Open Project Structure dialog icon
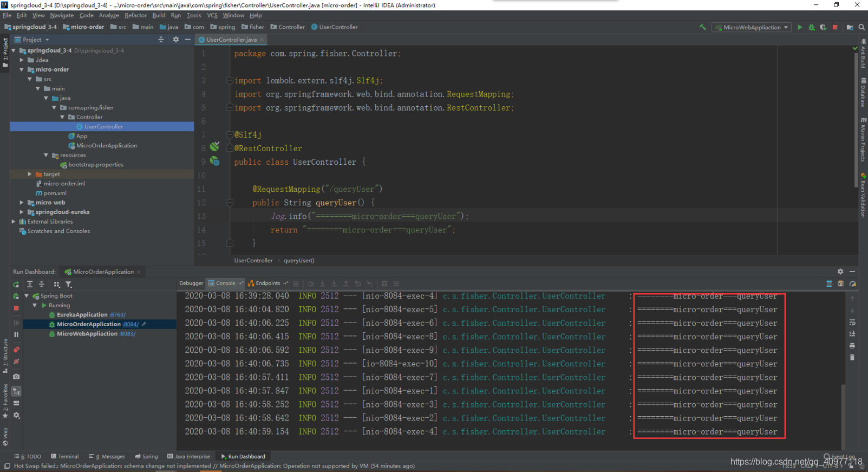The width and height of the screenshot is (868, 472). [x=850, y=27]
